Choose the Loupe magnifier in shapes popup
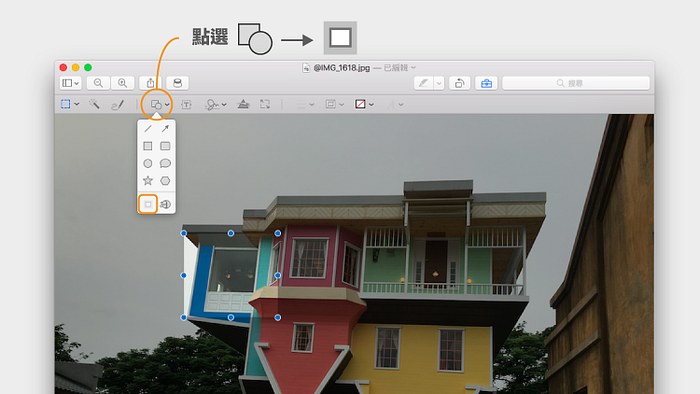Viewport: 700px width, 394px height. pyautogui.click(x=165, y=204)
